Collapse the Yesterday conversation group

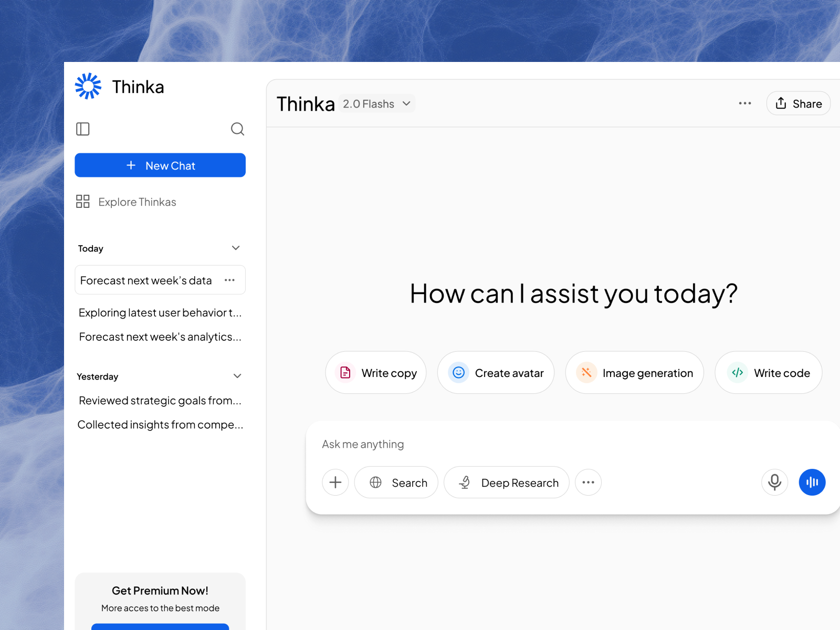(236, 376)
